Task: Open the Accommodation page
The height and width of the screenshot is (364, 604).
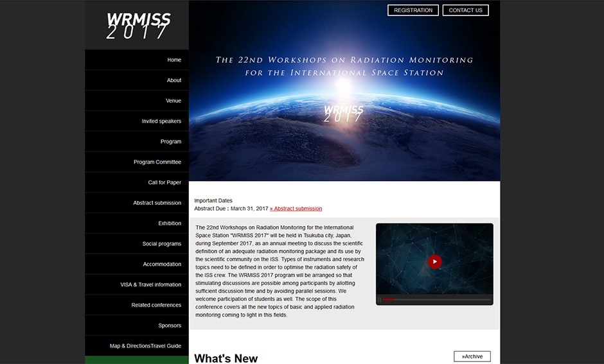Action: (x=137, y=264)
